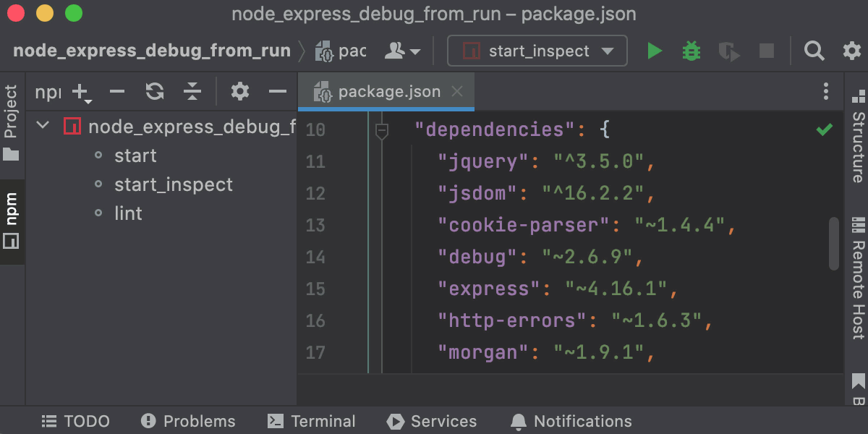The width and height of the screenshot is (868, 434).
Task: Collapse all nodes in the npm panel
Action: 192,92
